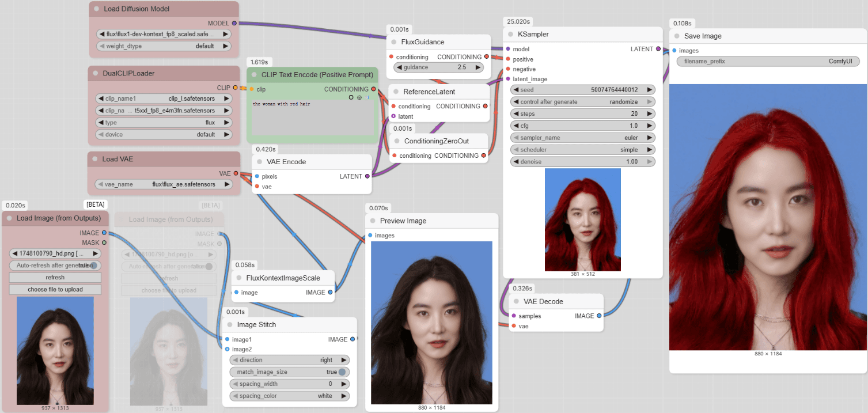Viewport: 868px width, 413px height.
Task: Click the filename_prefix field in Save Image
Action: 768,62
